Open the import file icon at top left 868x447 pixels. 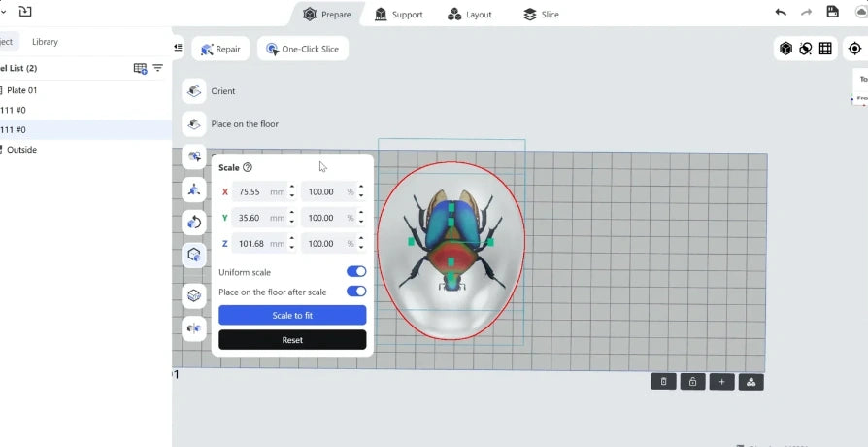point(25,11)
